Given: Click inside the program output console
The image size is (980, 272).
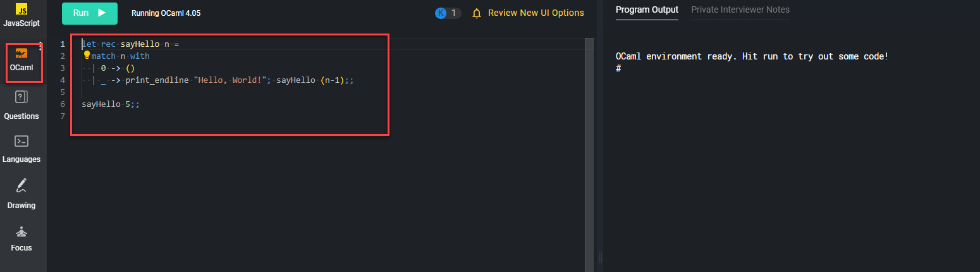Looking at the screenshot, I should (x=790, y=158).
